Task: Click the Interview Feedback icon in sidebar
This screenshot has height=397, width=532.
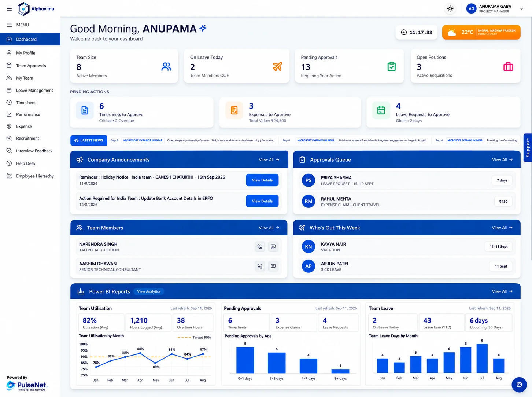Action: (9, 151)
